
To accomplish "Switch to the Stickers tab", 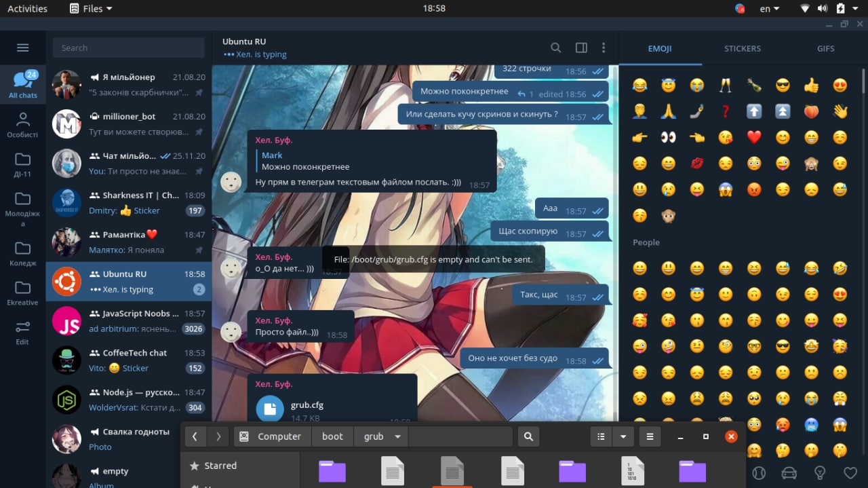I will tap(742, 49).
